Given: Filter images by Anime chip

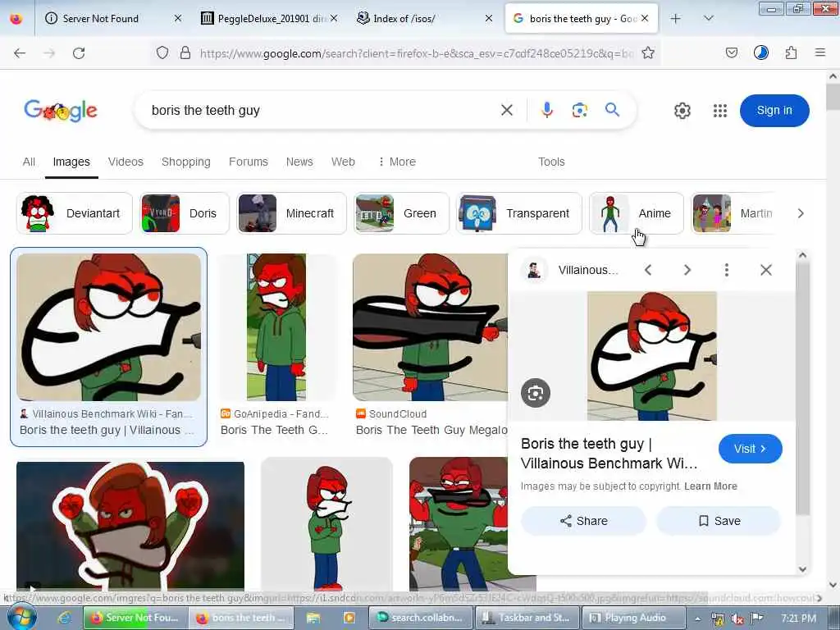Looking at the screenshot, I should tap(637, 213).
